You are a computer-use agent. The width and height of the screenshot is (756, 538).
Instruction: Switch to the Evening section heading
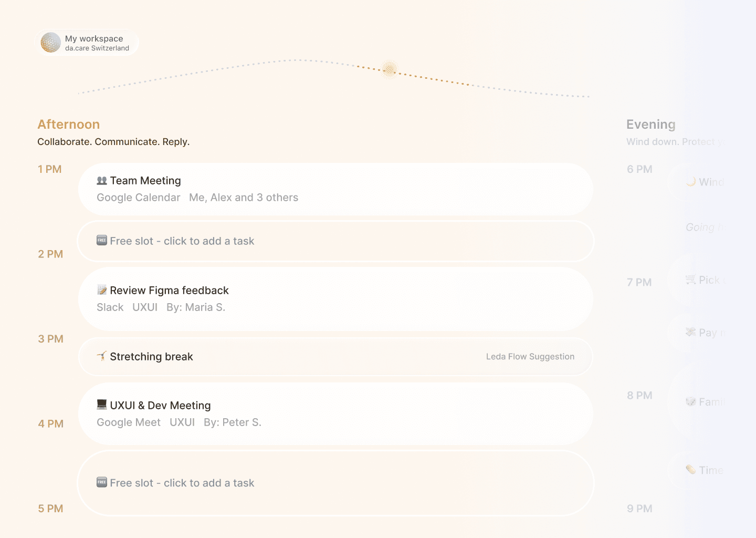(x=651, y=125)
